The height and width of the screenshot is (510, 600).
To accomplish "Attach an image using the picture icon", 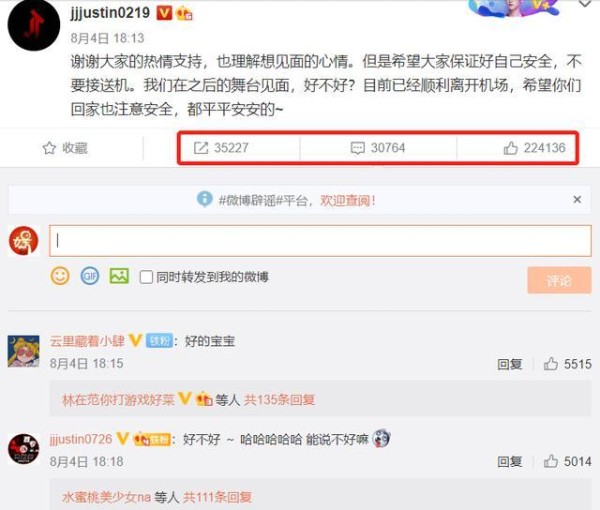I will pyautogui.click(x=119, y=276).
